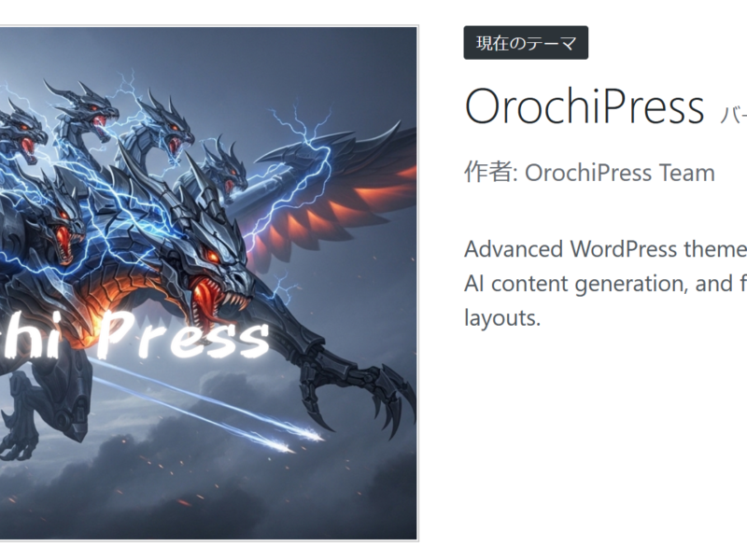Click the dragon's extended black claw
Image resolution: width=747 pixels, height=560 pixels.
coord(372,395)
